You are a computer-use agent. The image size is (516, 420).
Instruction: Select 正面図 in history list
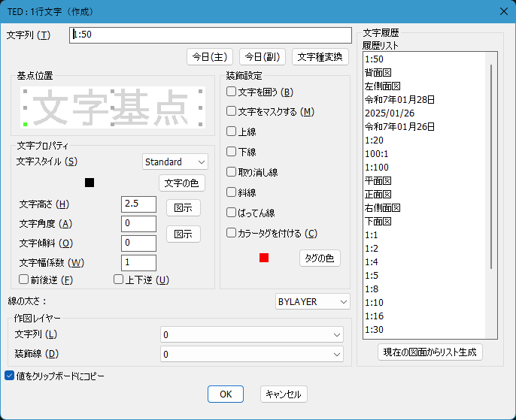[424, 195]
